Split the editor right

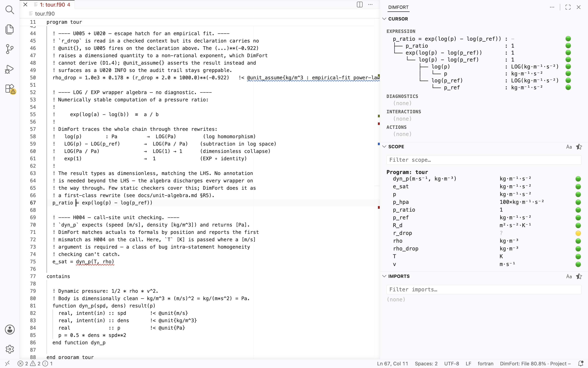(360, 5)
